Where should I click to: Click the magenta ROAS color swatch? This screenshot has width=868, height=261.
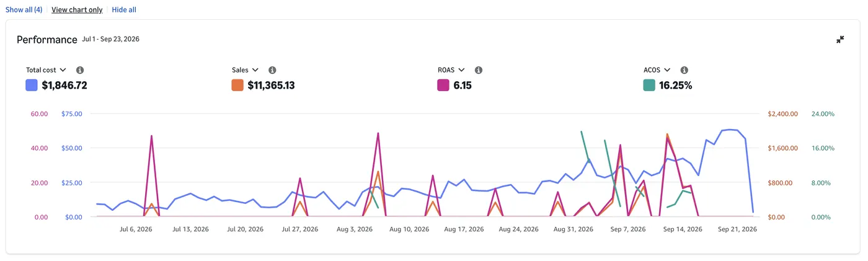coord(443,86)
